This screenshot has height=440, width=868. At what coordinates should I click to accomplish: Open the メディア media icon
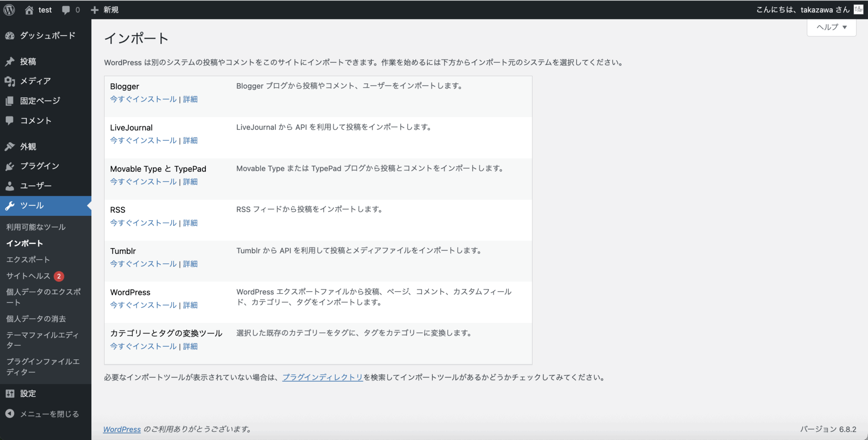click(10, 81)
